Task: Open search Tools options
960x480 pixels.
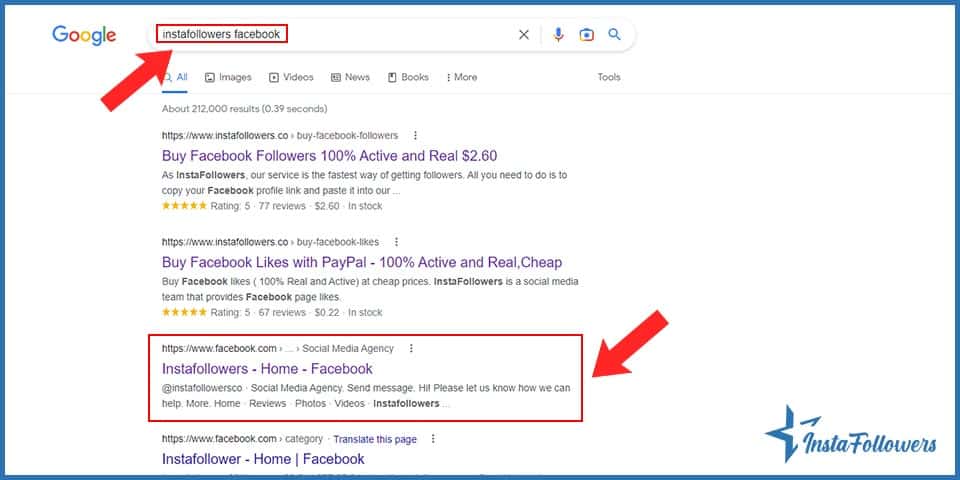Action: pyautogui.click(x=609, y=77)
